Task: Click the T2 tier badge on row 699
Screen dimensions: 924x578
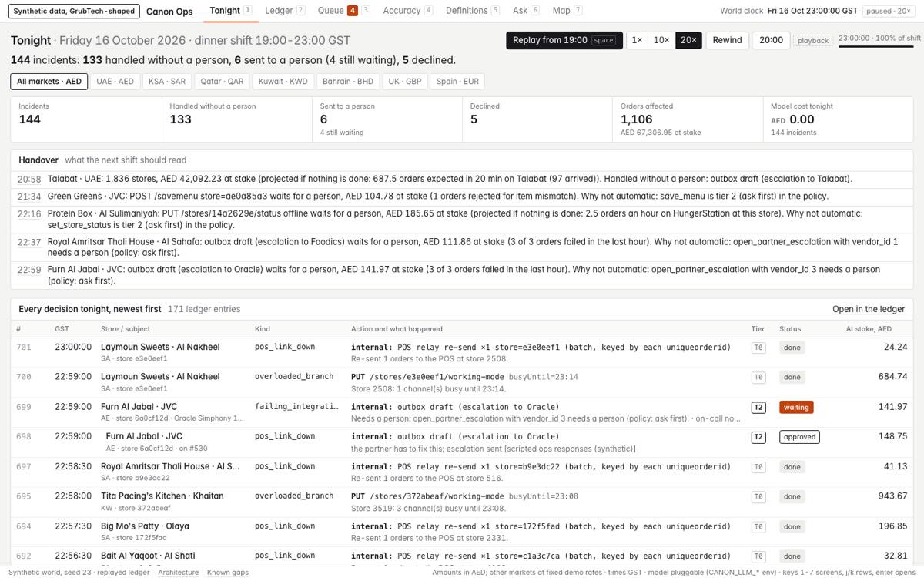Action: (758, 407)
